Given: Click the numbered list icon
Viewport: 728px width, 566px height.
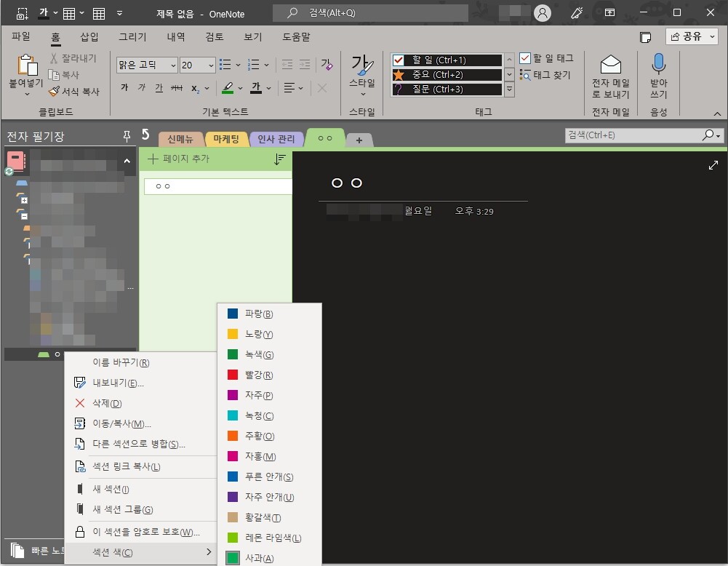Looking at the screenshot, I should click(254, 65).
